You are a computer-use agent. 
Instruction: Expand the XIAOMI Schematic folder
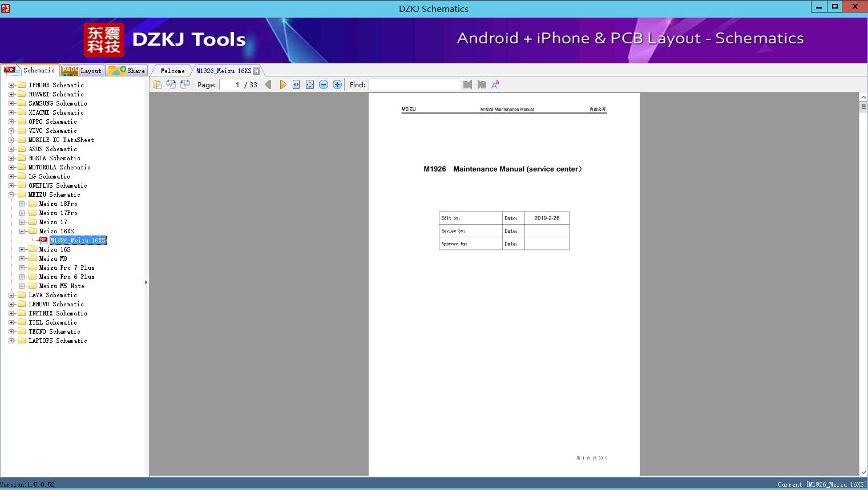(x=11, y=112)
